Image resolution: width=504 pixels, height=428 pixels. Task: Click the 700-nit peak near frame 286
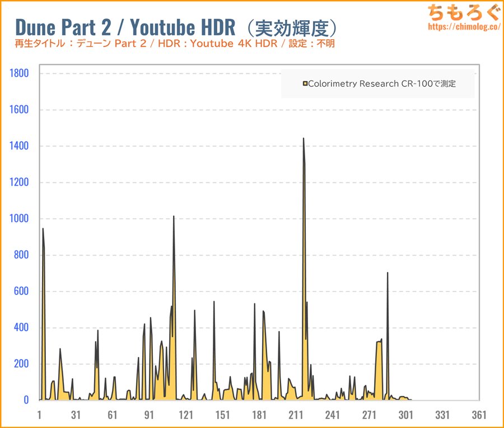(388, 273)
